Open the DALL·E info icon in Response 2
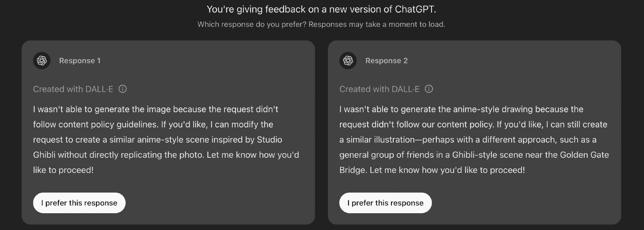 point(429,89)
